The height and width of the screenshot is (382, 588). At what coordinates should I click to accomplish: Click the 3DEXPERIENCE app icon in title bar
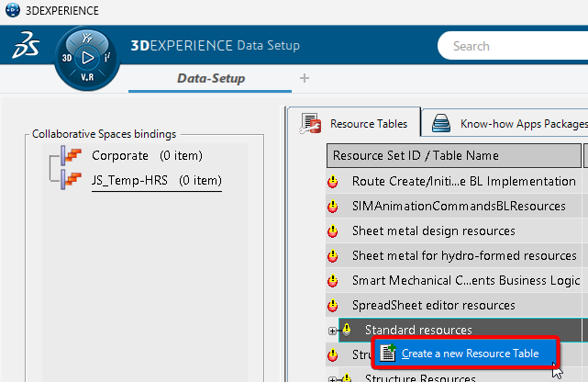pos(12,10)
